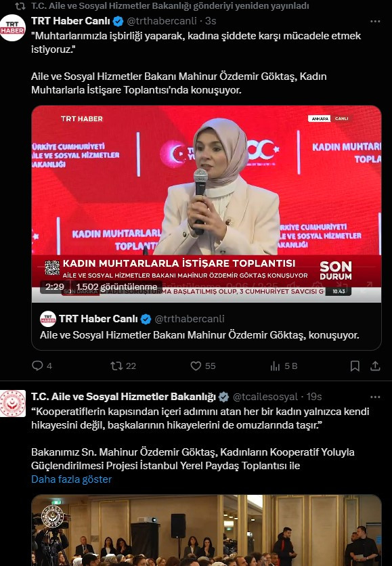Bookmark the TRT Haber Canlı tweet
Screen dimensions: 392x566
(x=355, y=366)
